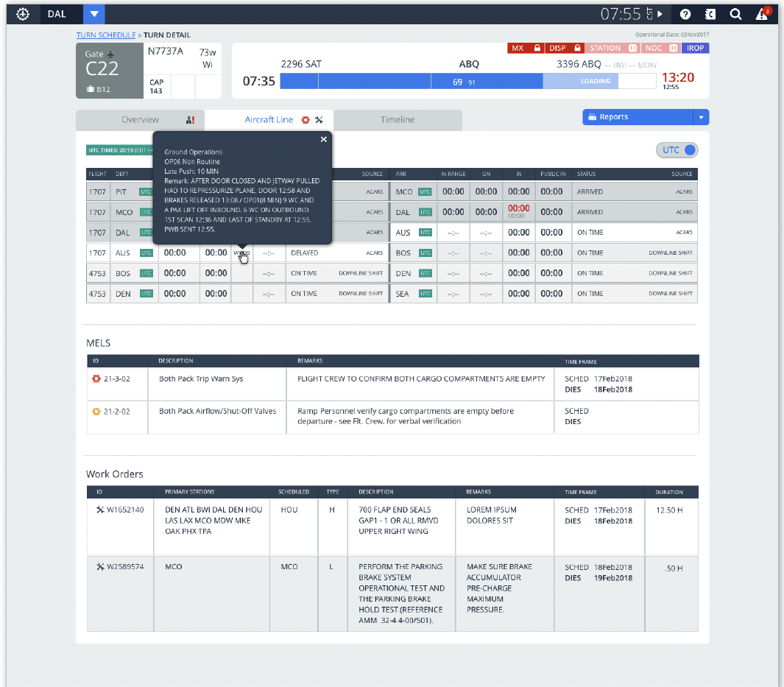
Task: Switch to the Overview tab
Action: click(x=140, y=120)
